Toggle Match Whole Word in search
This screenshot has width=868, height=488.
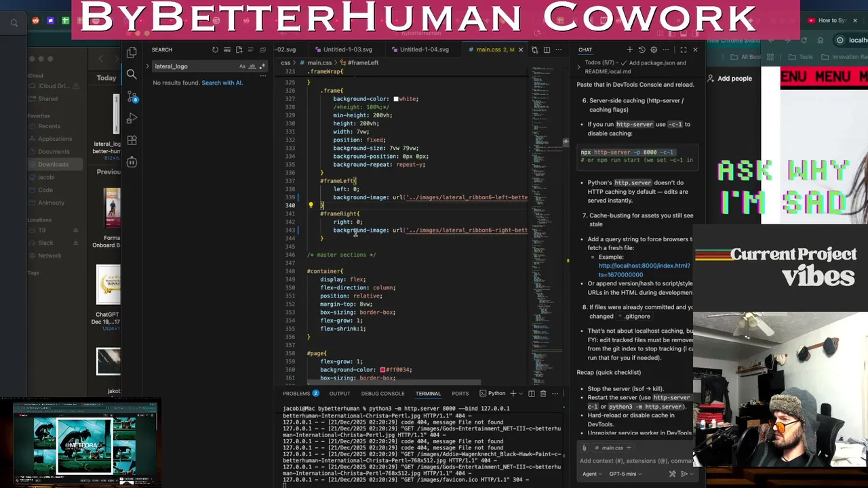(252, 66)
